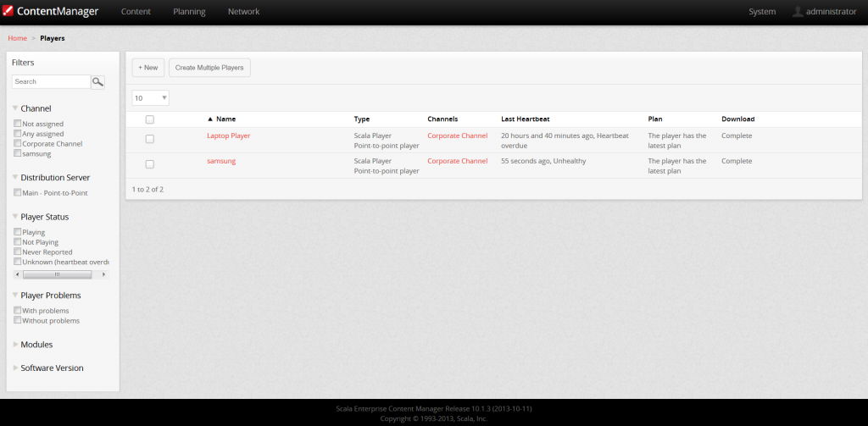Select all players with header checkbox
Image resolution: width=868 pixels, height=426 pixels.
(149, 119)
